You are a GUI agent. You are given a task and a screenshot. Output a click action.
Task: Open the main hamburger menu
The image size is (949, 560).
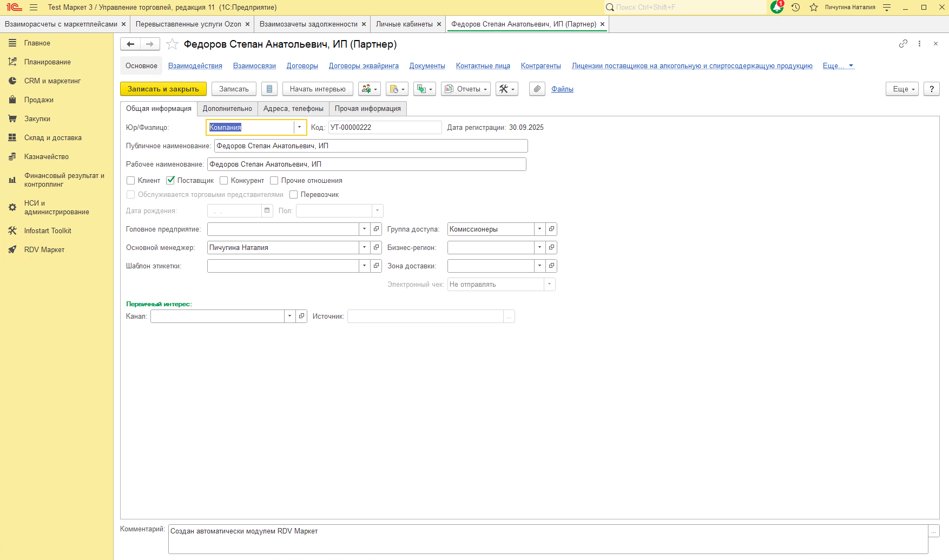(34, 7)
